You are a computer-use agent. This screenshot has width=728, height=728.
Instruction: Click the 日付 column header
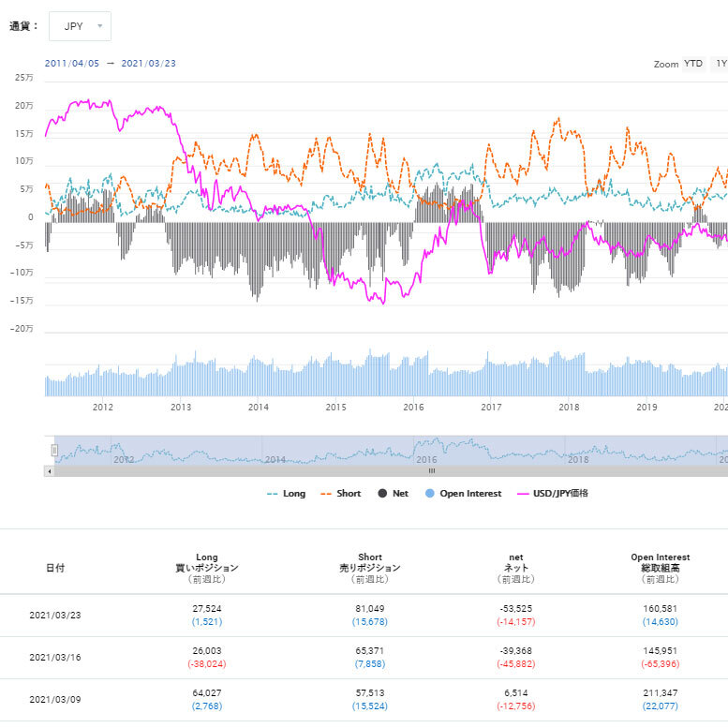55,568
